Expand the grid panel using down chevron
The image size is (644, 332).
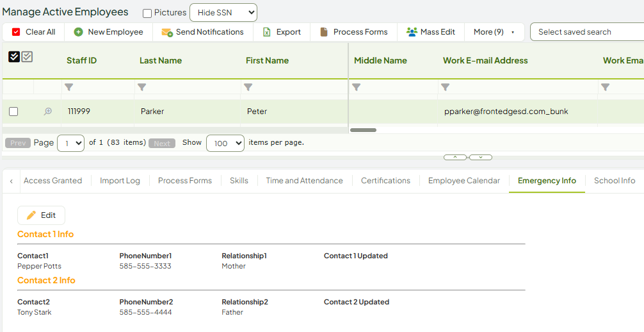pos(481,157)
